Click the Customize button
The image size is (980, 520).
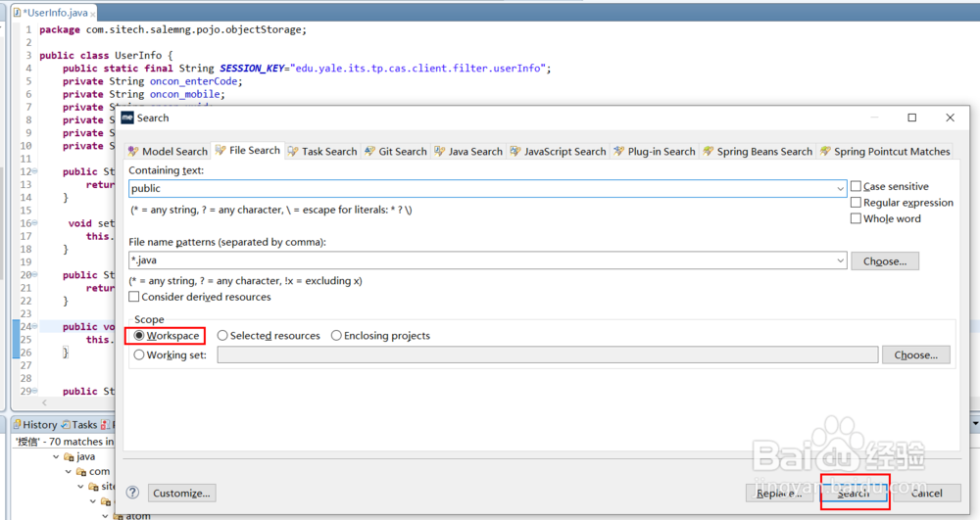point(182,493)
